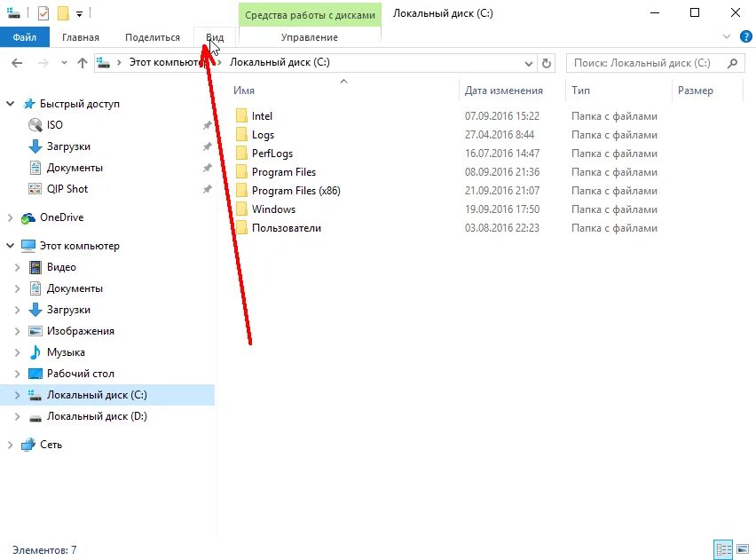Click the pin icon next to QIP Shot
Image resolution: width=756 pixels, height=560 pixels.
click(x=207, y=189)
